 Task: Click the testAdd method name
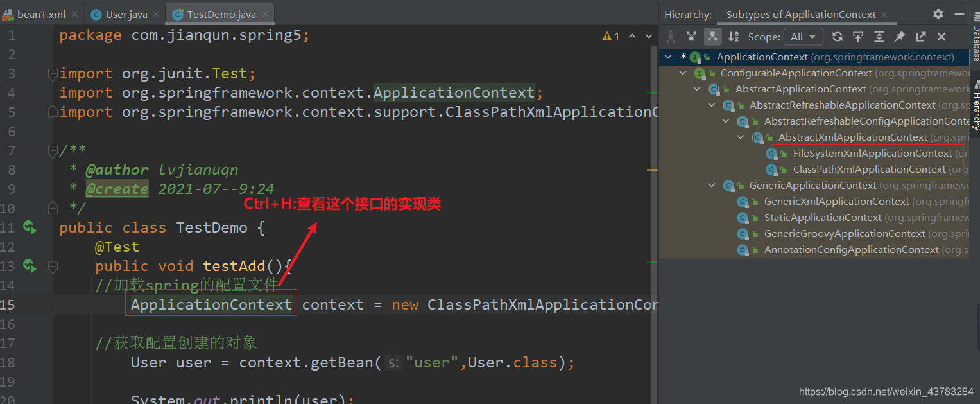click(x=234, y=266)
